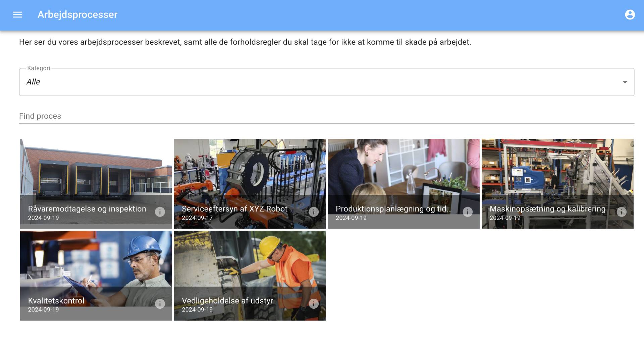The image size is (644, 362).
Task: Open the hamburger navigation menu
Action: 17,15
